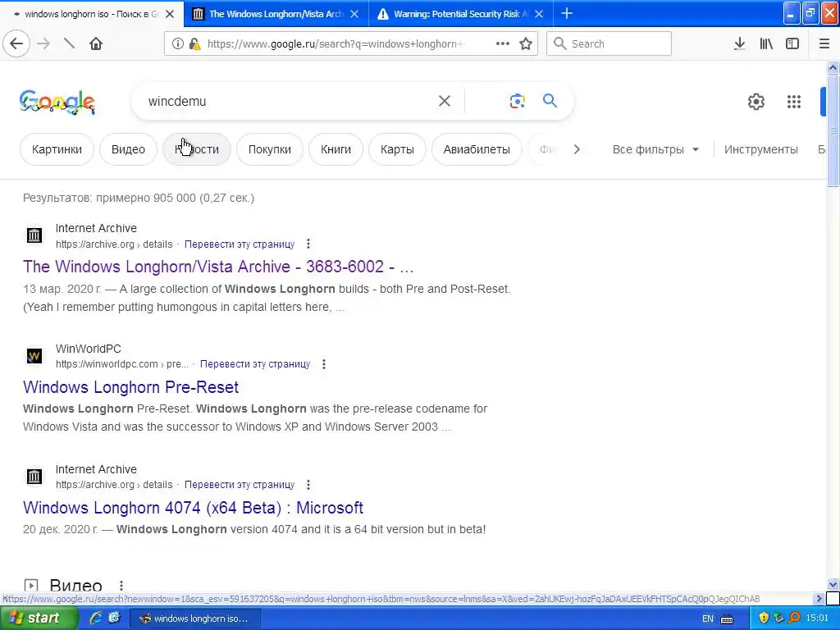Switch to The Windows Longhorn/Vista Archive tab

click(x=276, y=14)
